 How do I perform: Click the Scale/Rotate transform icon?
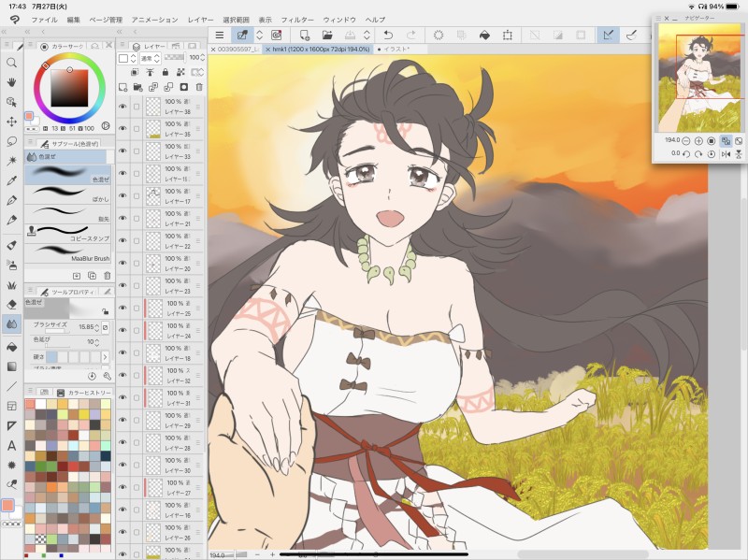(x=508, y=35)
